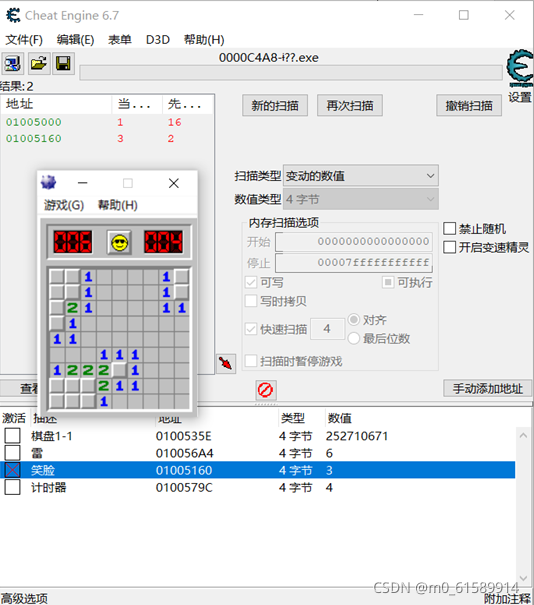Open 帮助(H) menu in Cheat Engine
The height and width of the screenshot is (605, 534).
coord(204,40)
